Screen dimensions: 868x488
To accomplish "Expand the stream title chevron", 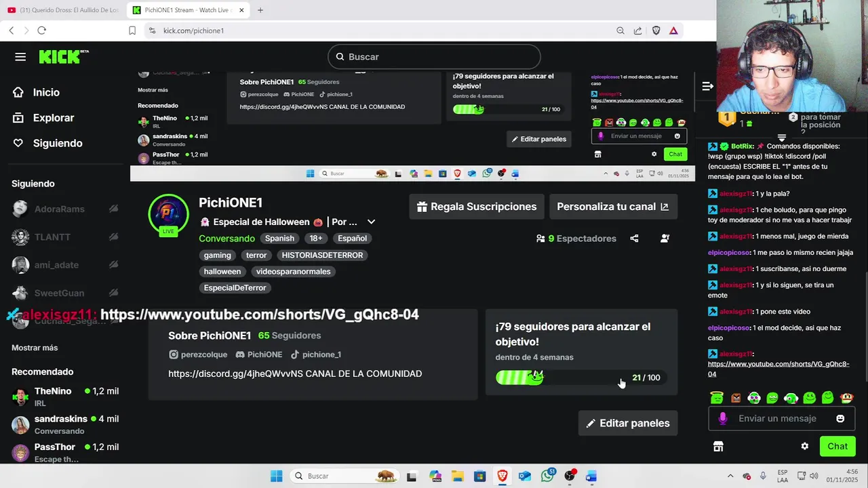I will point(371,222).
